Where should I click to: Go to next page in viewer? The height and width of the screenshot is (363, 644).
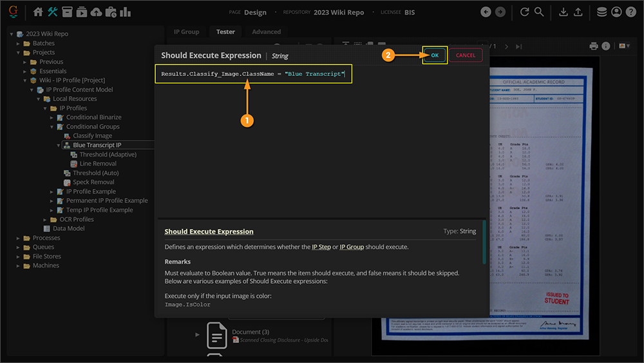click(506, 46)
